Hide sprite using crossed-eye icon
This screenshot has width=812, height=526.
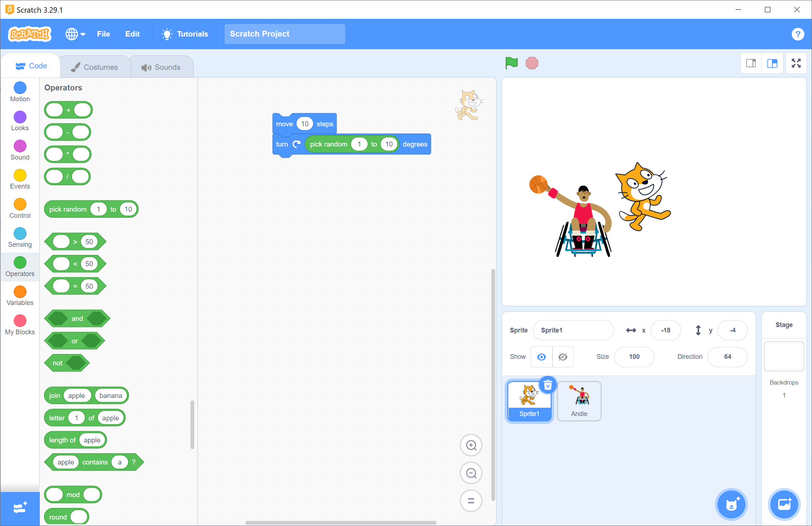click(x=563, y=357)
